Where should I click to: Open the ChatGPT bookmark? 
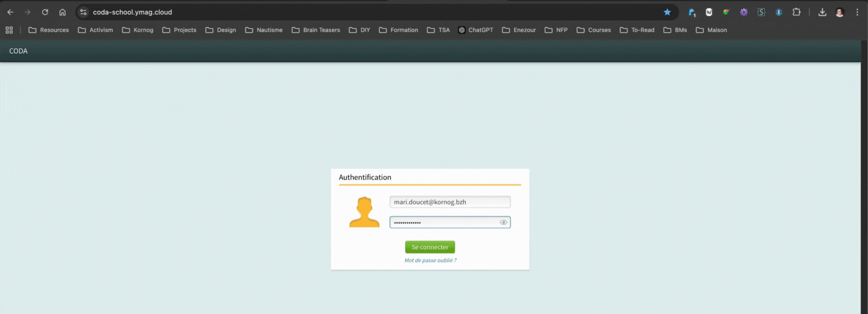coord(476,30)
